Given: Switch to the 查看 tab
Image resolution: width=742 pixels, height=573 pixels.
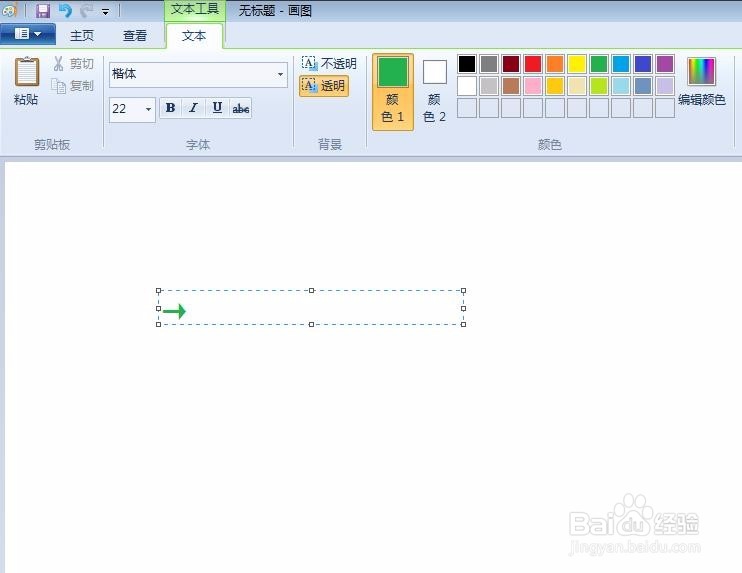Looking at the screenshot, I should click(x=135, y=35).
